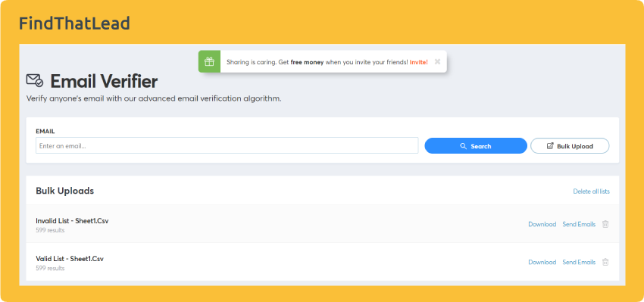Image resolution: width=644 pixels, height=302 pixels.
Task: Click the green gift icon in the notification
Action: 209,61
